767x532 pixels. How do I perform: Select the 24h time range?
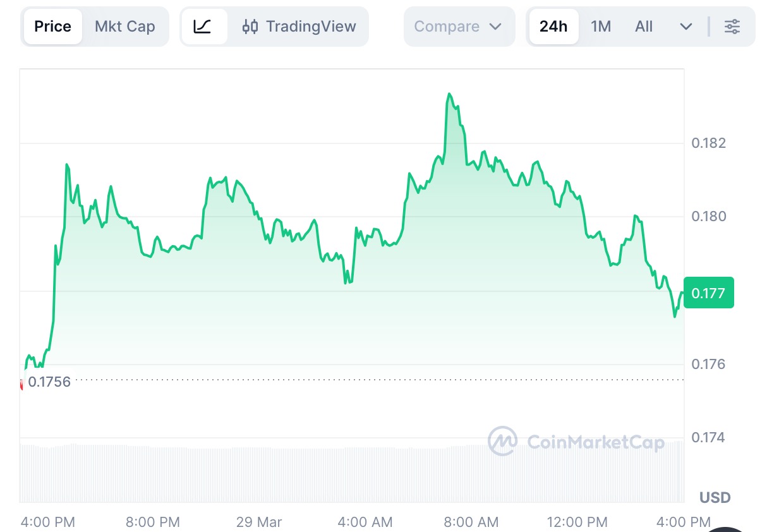tap(553, 27)
